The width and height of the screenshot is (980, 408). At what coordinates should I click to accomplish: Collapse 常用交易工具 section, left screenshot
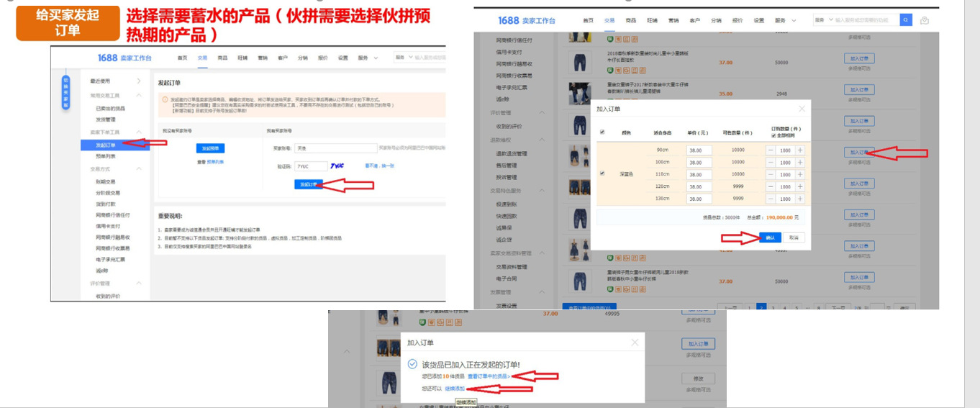(139, 95)
